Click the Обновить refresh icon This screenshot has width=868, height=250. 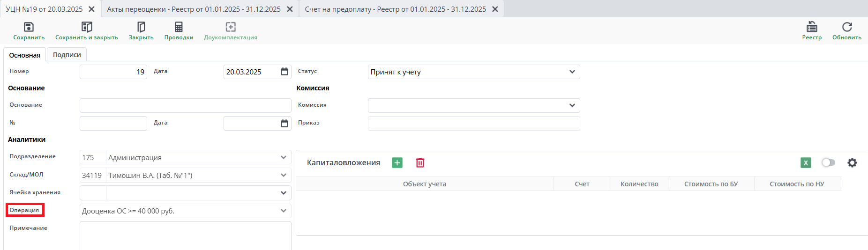point(846,27)
